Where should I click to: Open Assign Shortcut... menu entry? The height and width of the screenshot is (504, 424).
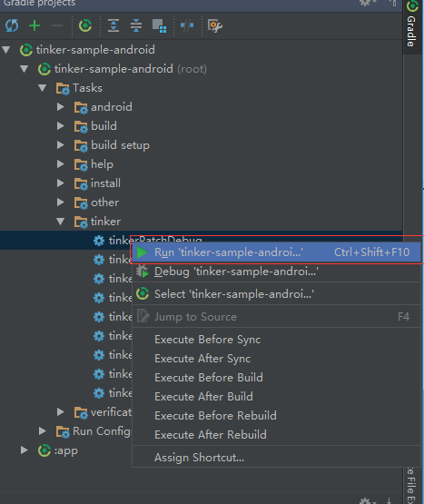pos(276,458)
